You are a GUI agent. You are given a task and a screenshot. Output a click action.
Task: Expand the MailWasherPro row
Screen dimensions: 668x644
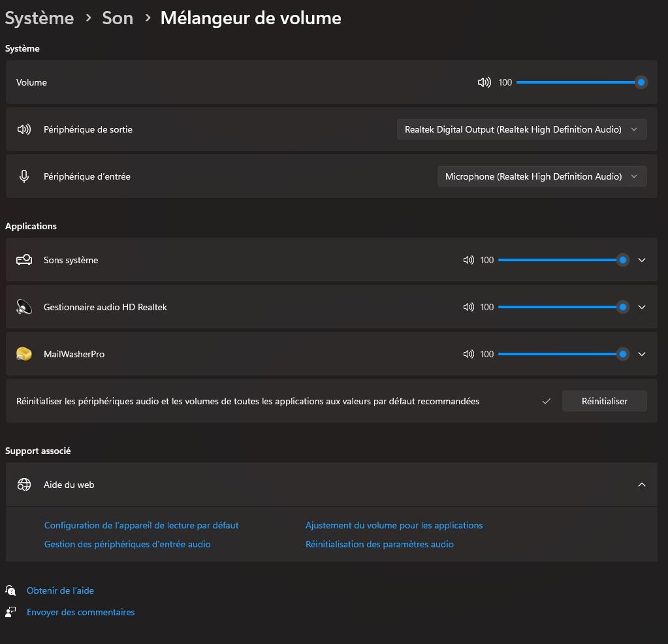point(642,354)
